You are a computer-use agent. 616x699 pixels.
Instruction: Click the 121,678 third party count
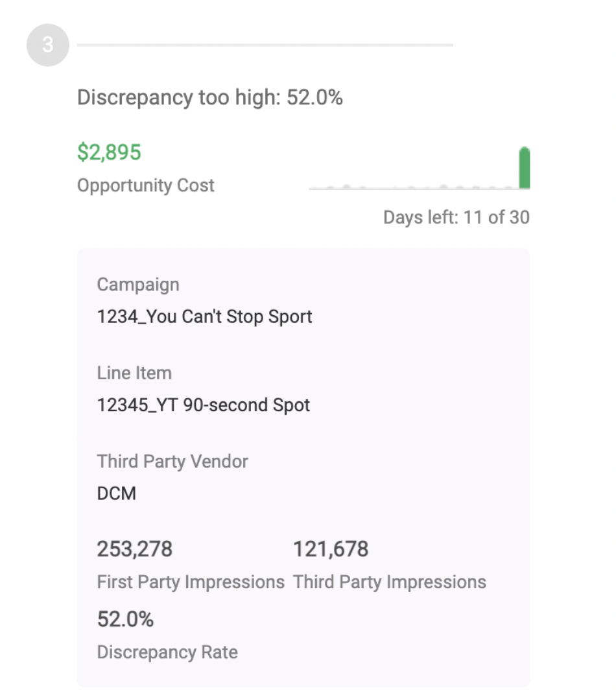(x=331, y=549)
